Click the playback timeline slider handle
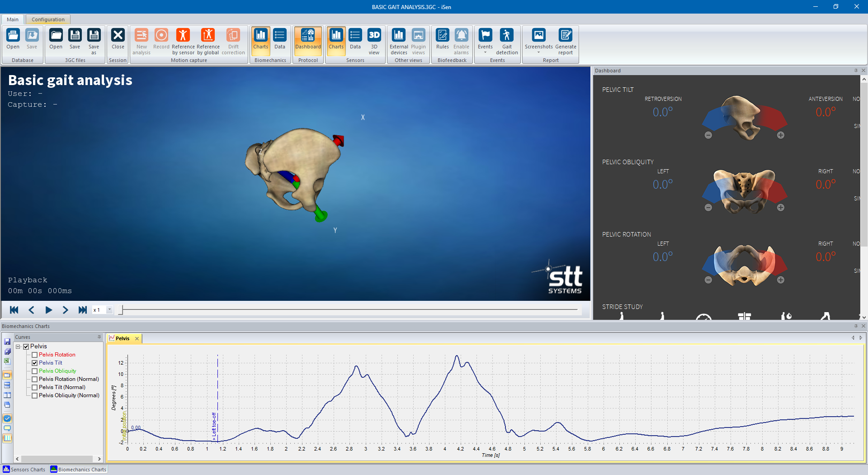The width and height of the screenshot is (868, 475). [121, 310]
